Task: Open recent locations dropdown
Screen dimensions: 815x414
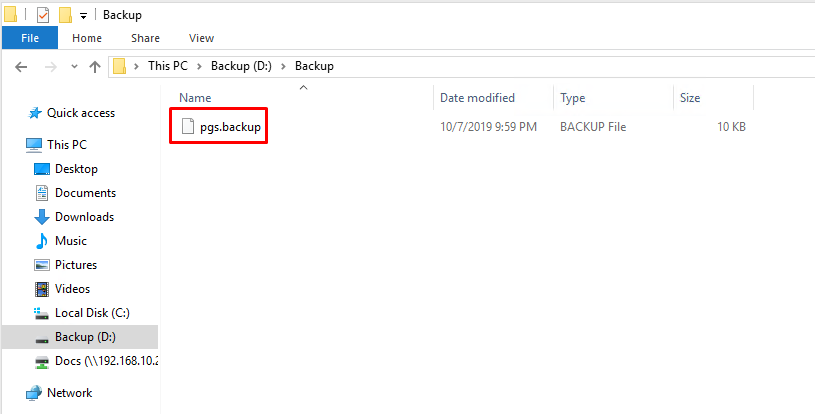Action: pyautogui.click(x=71, y=66)
